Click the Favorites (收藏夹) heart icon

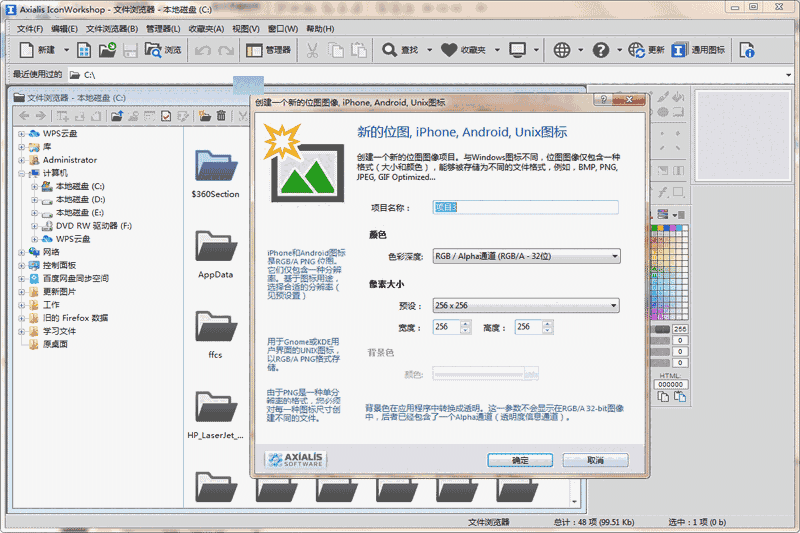449,50
